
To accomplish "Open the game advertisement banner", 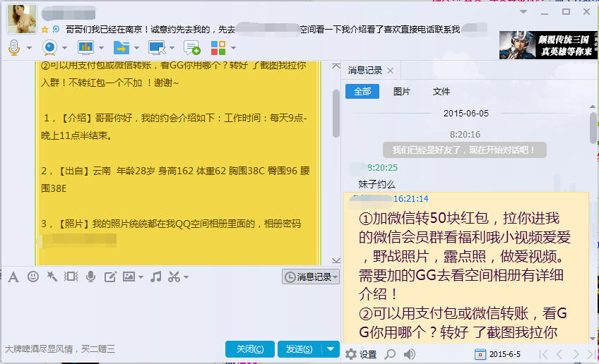I will point(548,45).
